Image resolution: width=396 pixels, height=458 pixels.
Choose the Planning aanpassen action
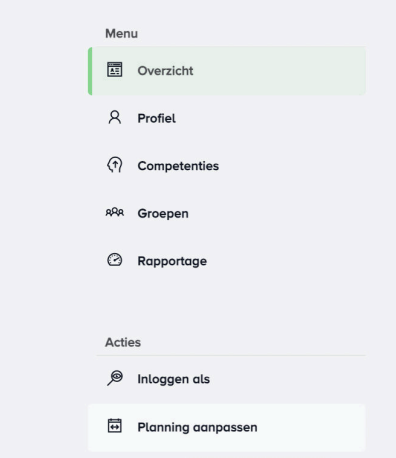click(x=227, y=427)
